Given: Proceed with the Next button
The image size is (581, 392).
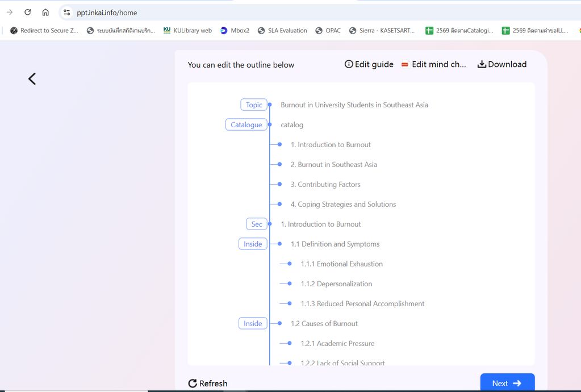Looking at the screenshot, I should tap(507, 383).
